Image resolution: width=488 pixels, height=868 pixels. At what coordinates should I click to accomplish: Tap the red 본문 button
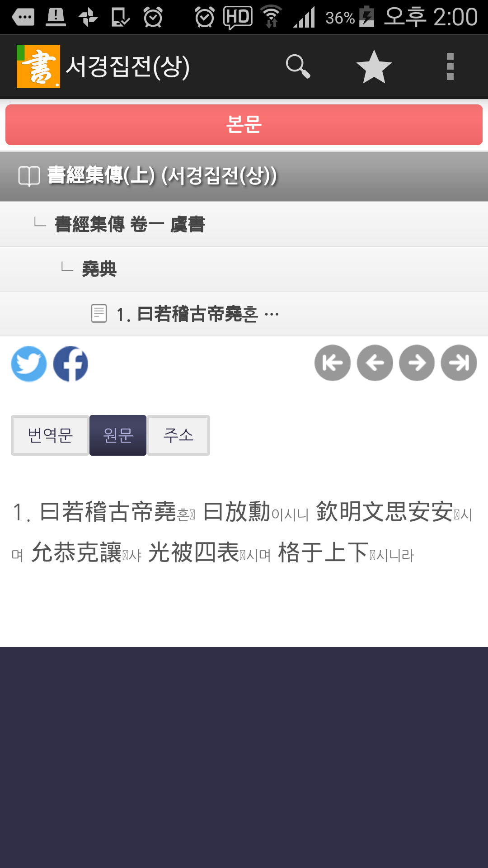pos(244,125)
